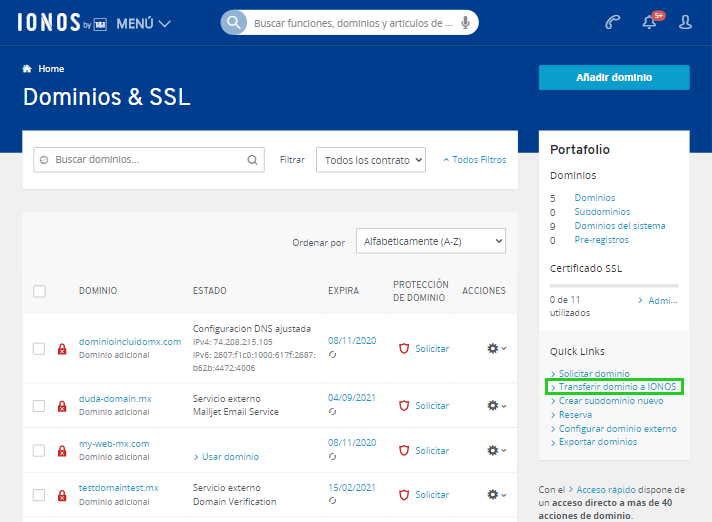Open gear actions for my-web-mx.com

click(497, 450)
